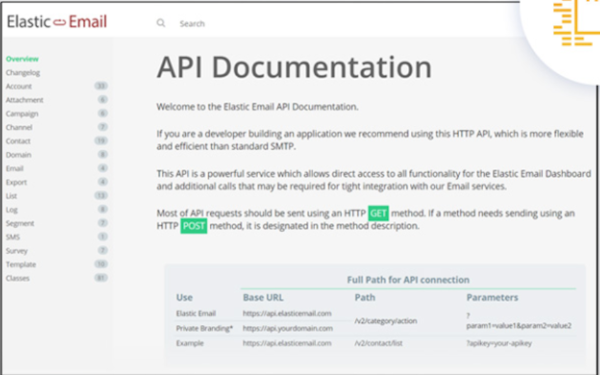Open the Account section in sidebar
The height and width of the screenshot is (375, 600).
(x=19, y=86)
